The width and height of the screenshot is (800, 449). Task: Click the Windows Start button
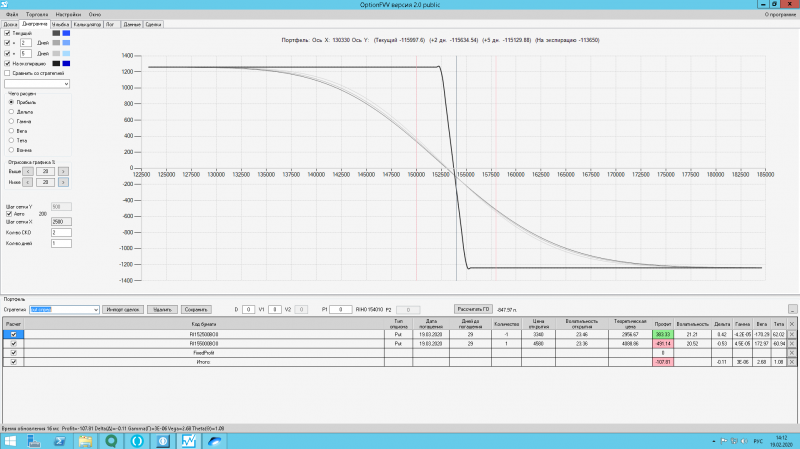(x=10, y=441)
